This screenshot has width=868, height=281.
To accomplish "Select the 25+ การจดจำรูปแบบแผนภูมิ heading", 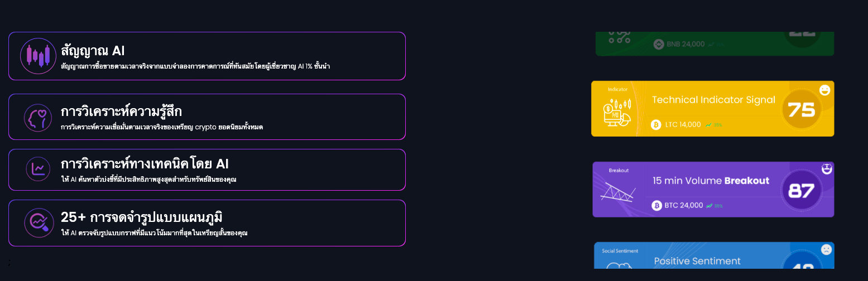I will [x=142, y=217].
